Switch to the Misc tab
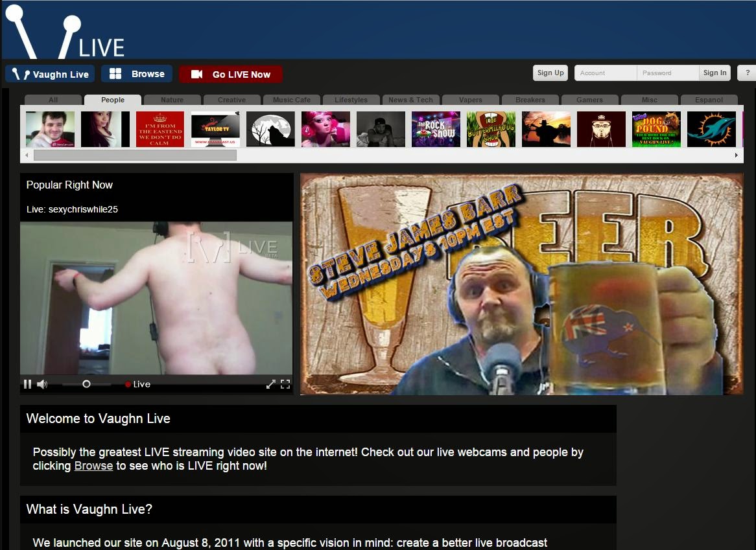The width and height of the screenshot is (756, 550). (x=650, y=100)
